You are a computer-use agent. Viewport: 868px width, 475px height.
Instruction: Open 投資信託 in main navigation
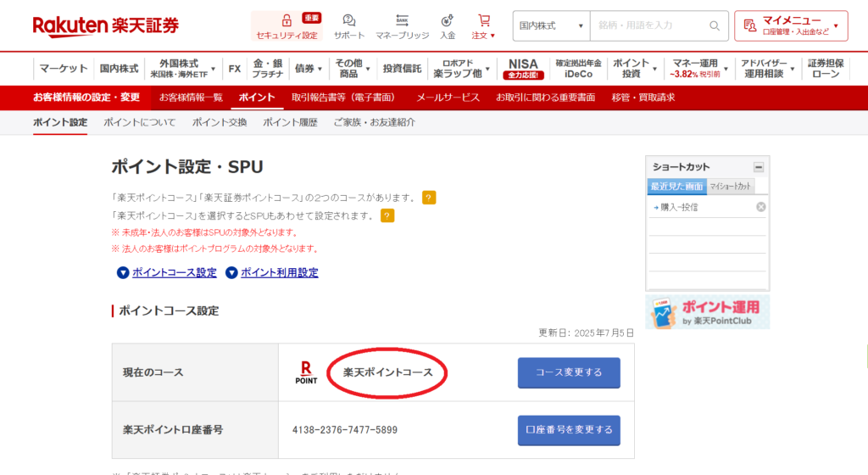coord(402,69)
